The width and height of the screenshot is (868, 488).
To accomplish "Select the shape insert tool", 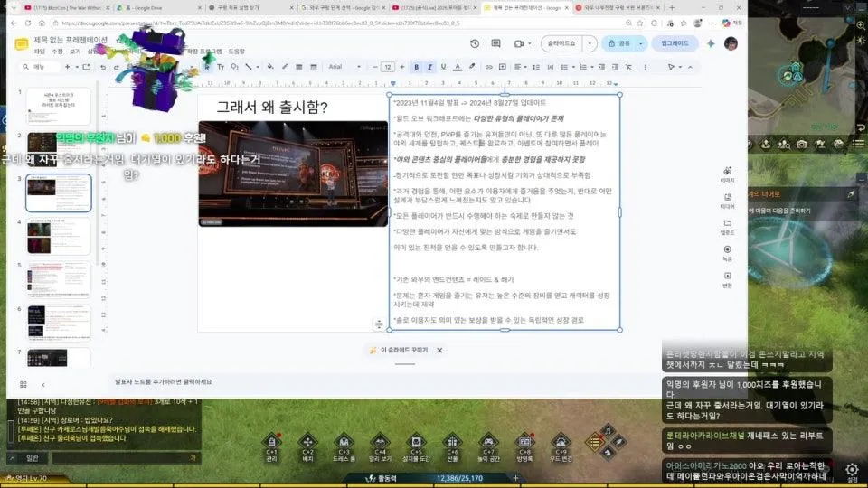I will 235,67.
